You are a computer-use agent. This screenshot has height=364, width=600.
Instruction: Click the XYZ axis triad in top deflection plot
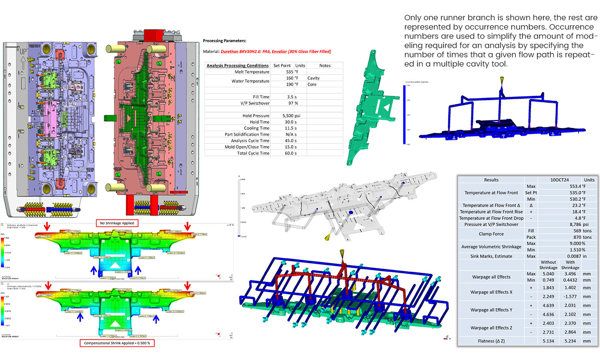(x=218, y=276)
